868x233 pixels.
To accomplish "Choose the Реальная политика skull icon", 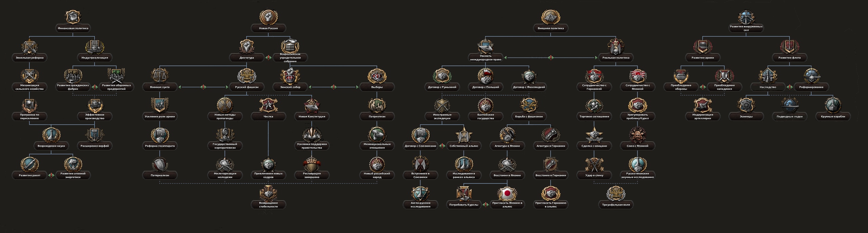I will click(x=616, y=47).
